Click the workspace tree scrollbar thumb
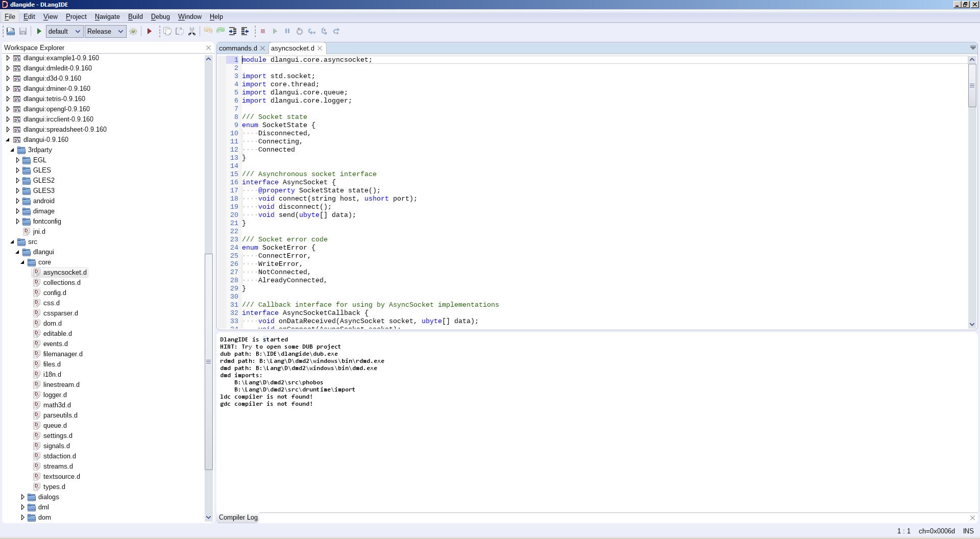Viewport: 980px width, 539px height. coord(208,361)
